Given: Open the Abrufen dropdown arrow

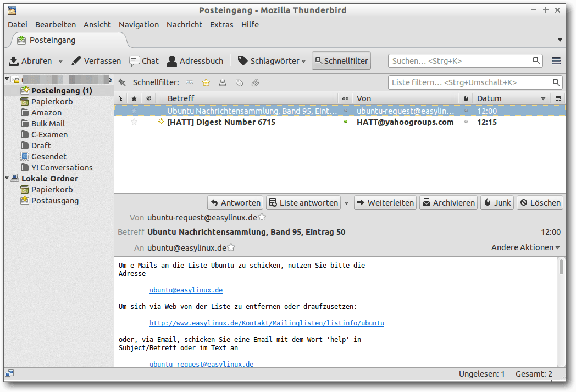Looking at the screenshot, I should (60, 62).
